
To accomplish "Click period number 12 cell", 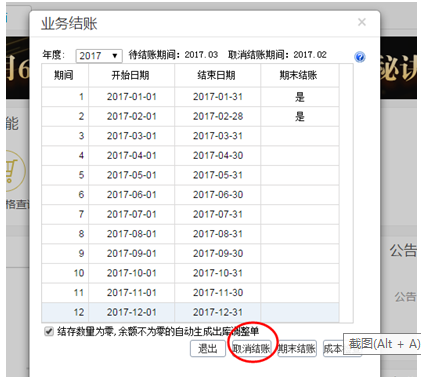I will click(x=65, y=312).
